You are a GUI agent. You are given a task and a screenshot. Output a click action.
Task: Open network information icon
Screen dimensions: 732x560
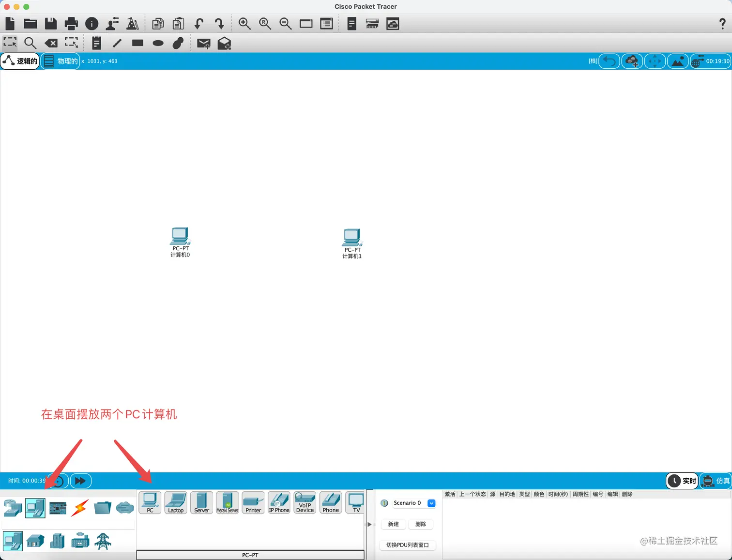tap(91, 23)
